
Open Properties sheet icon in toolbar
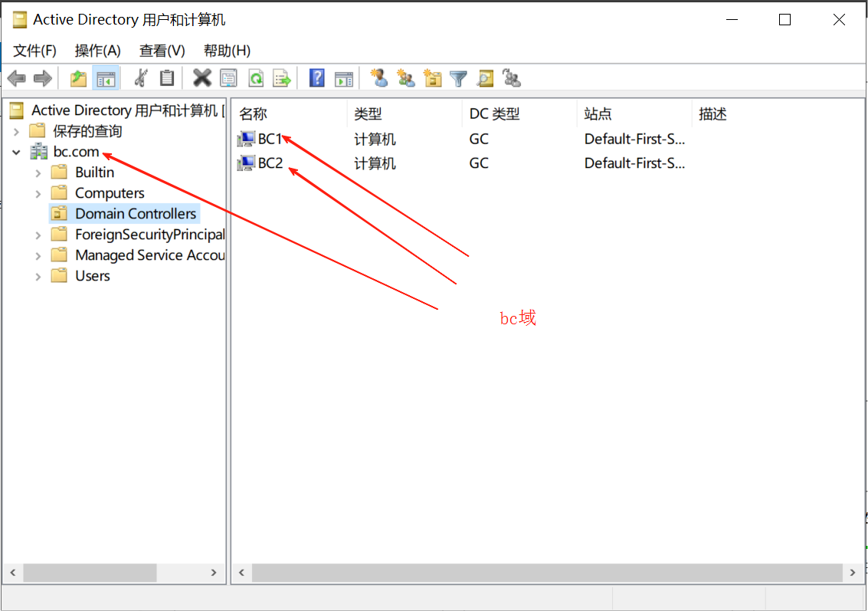click(x=228, y=79)
